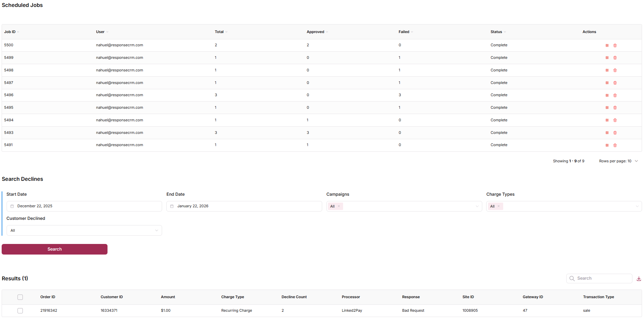The width and height of the screenshot is (644, 319).
Task: Pause scheduled job 5491
Action: pyautogui.click(x=607, y=145)
